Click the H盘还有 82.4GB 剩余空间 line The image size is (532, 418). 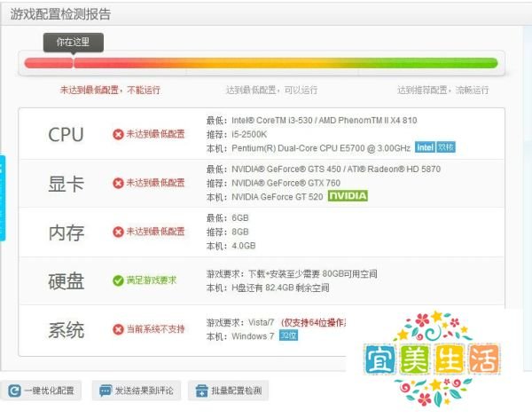pos(268,288)
